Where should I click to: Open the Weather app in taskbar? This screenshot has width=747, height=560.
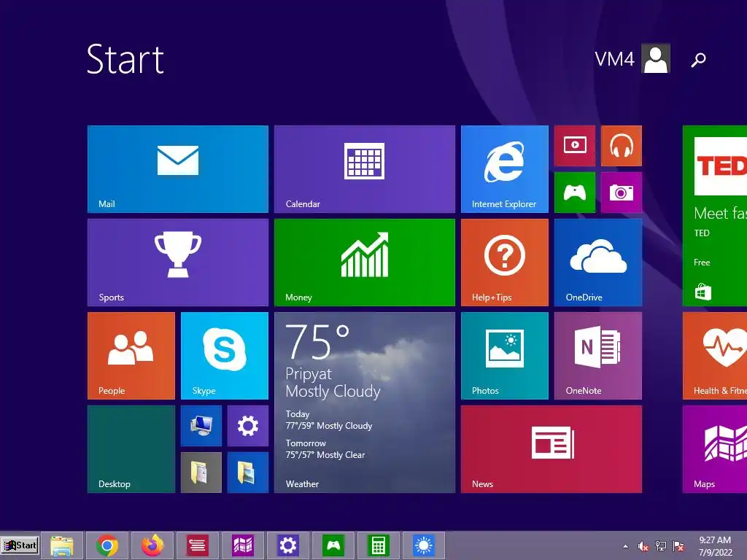(x=424, y=545)
